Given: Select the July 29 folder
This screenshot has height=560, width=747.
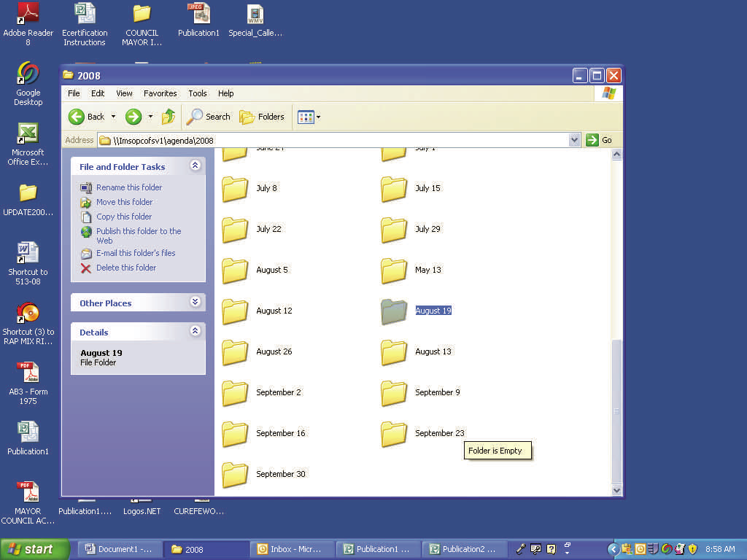Looking at the screenshot, I should tap(411, 230).
